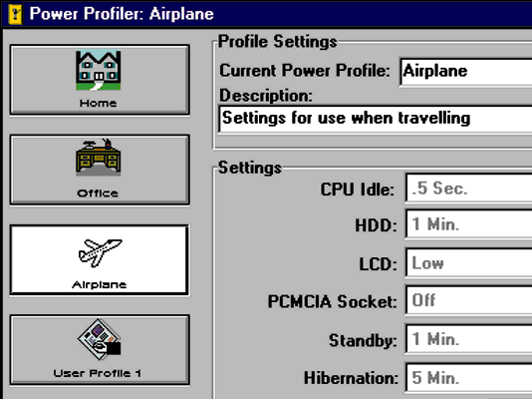
Task: Open the Hibernation 5 Min. dropdown
Action: click(x=468, y=378)
